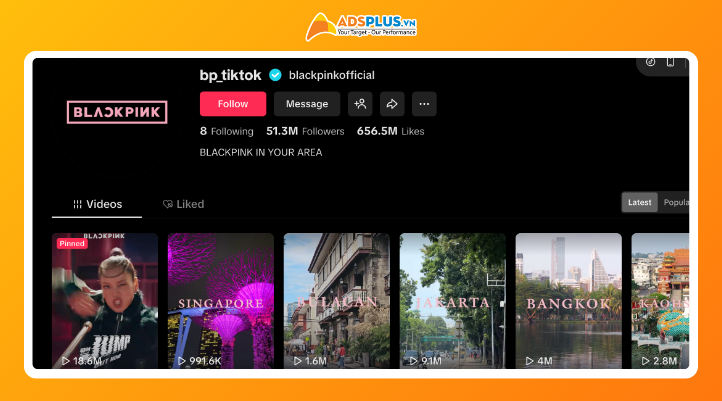Click the 51.3M Followers count
The height and width of the screenshot is (401, 722).
[x=305, y=131]
